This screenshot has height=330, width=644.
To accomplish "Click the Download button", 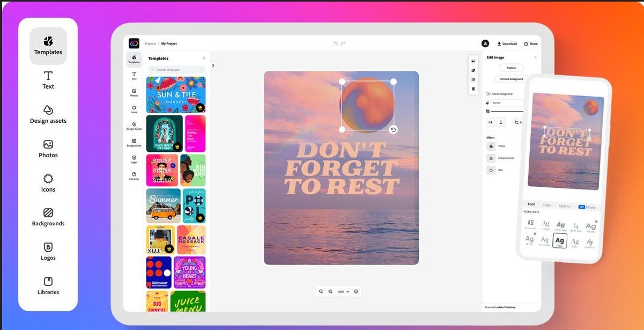I will [x=507, y=44].
